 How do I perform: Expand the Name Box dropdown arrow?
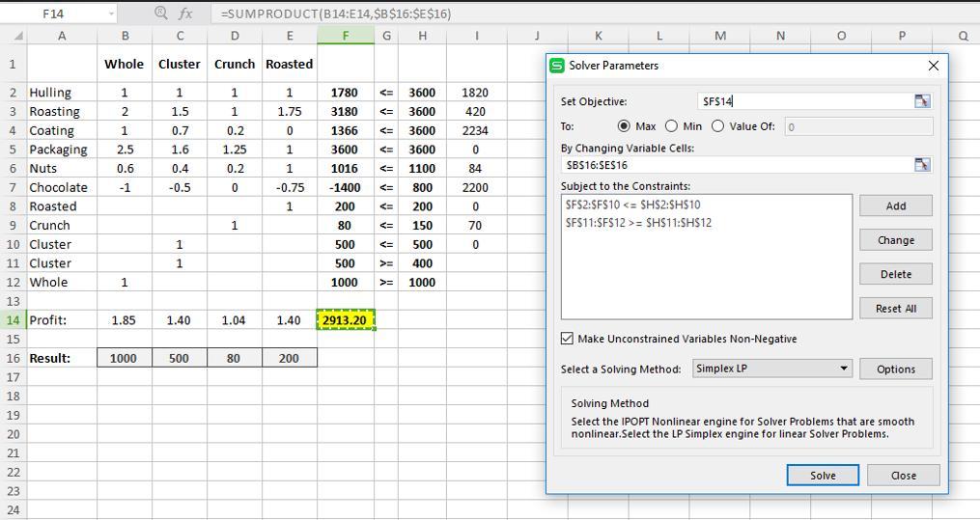click(x=112, y=14)
